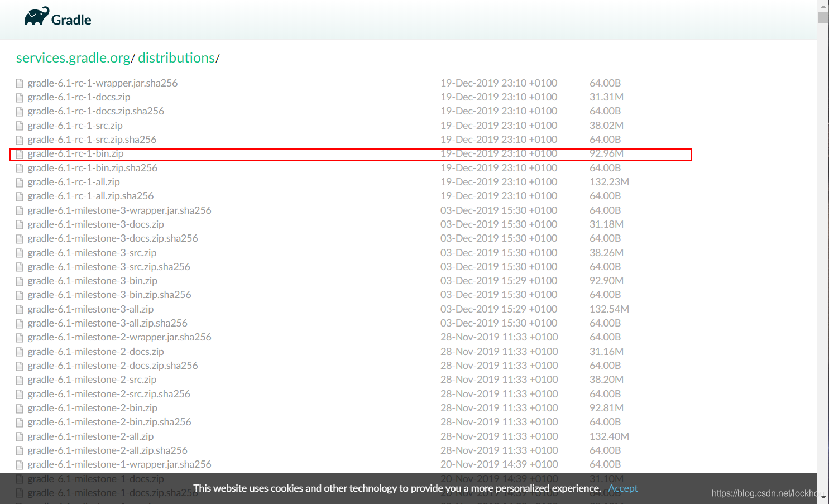Click file icon beside gradle-6.1-rc-1-src.zip.sha256
Viewport: 829px width, 504px height.
[20, 140]
